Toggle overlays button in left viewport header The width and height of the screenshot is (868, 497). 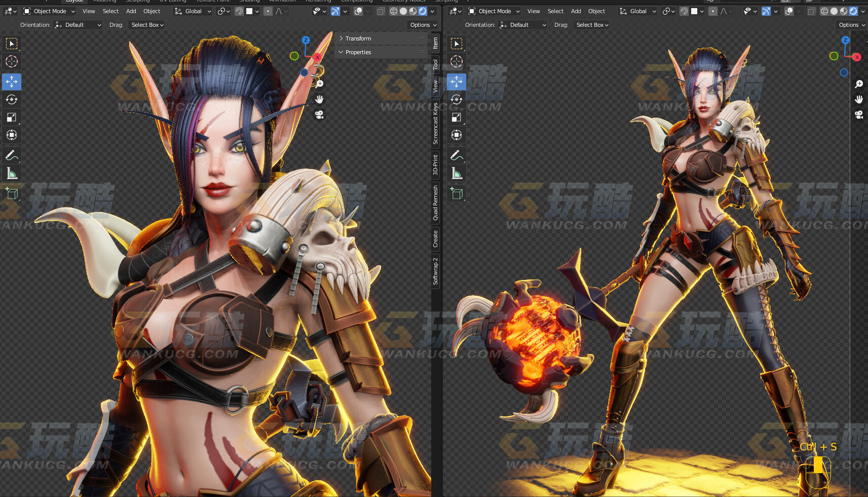358,11
